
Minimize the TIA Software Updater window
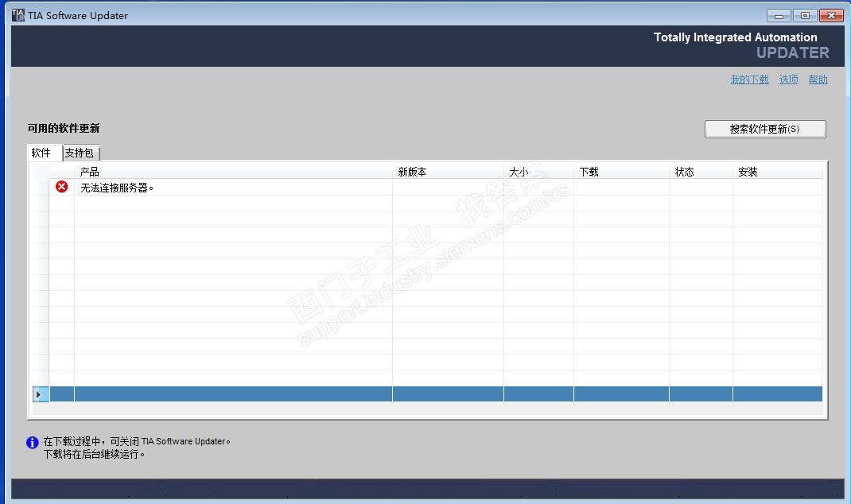[779, 16]
